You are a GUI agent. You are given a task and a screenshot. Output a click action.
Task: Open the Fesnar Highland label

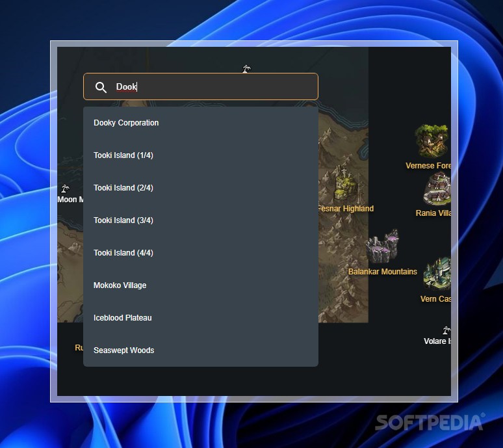[x=346, y=209]
